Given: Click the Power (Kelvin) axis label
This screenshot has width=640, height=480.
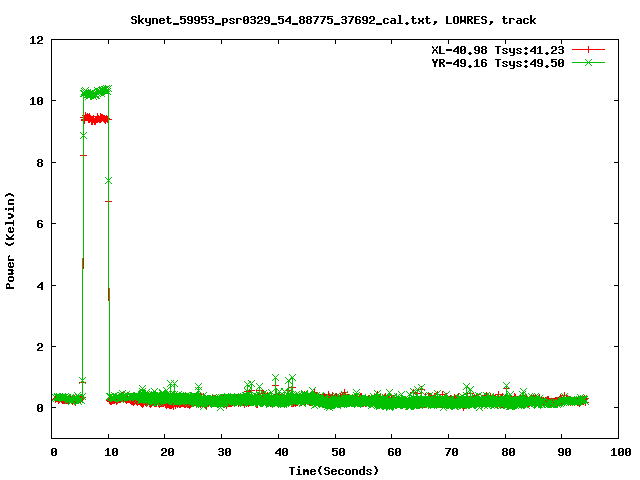Looking at the screenshot, I should click(x=10, y=241).
